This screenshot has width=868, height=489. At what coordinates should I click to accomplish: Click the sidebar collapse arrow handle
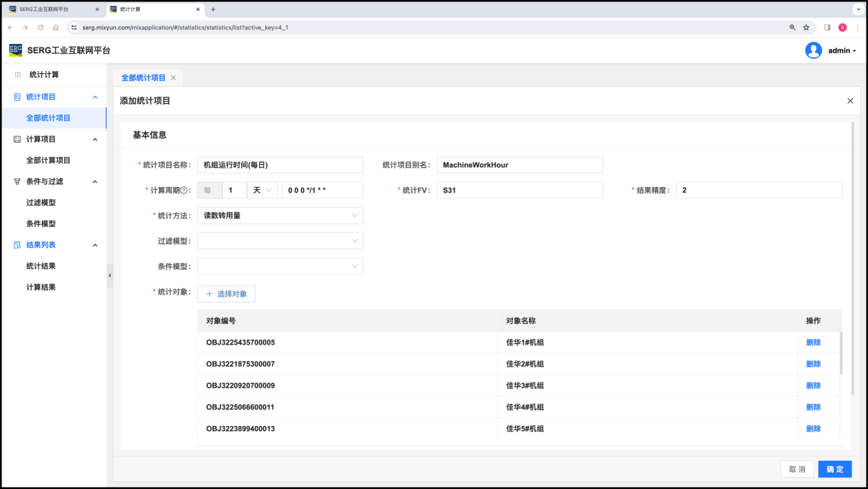click(110, 275)
